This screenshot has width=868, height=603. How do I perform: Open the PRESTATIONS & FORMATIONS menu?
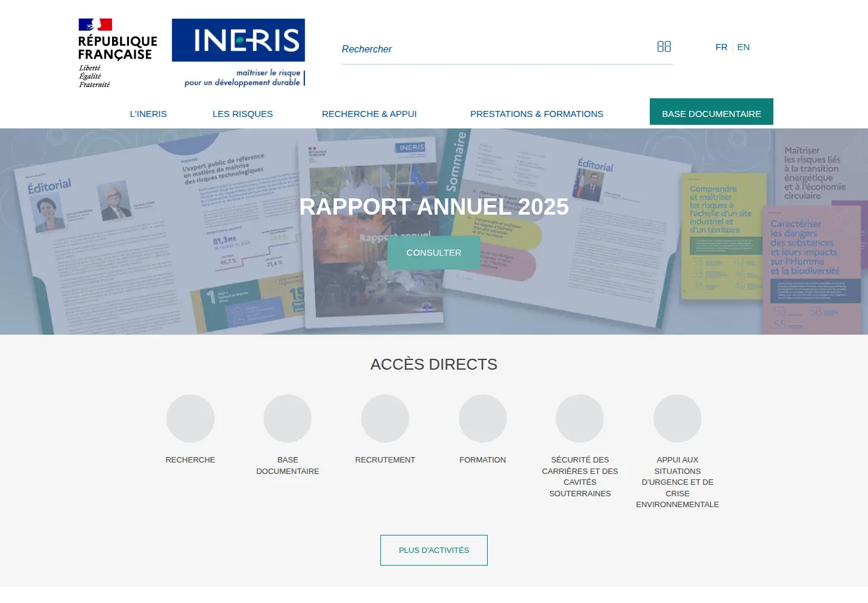pyautogui.click(x=536, y=114)
